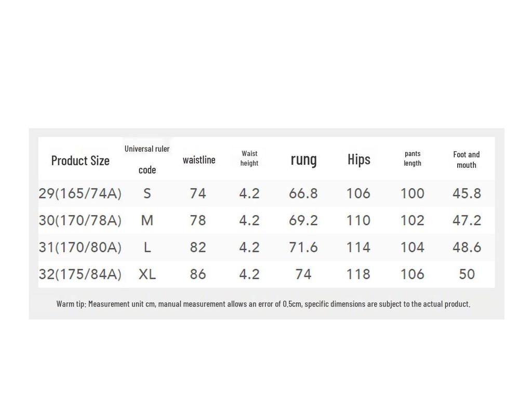
Task: Click the 66.8 rung value
Action: click(303, 193)
